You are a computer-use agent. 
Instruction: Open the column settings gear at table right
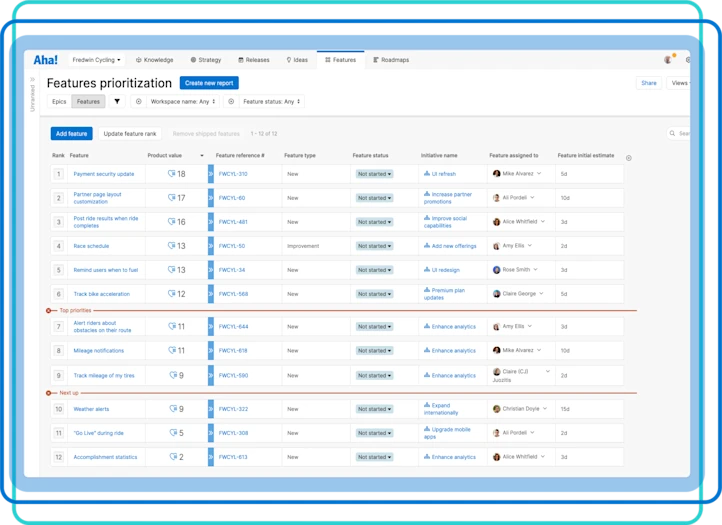(x=629, y=158)
